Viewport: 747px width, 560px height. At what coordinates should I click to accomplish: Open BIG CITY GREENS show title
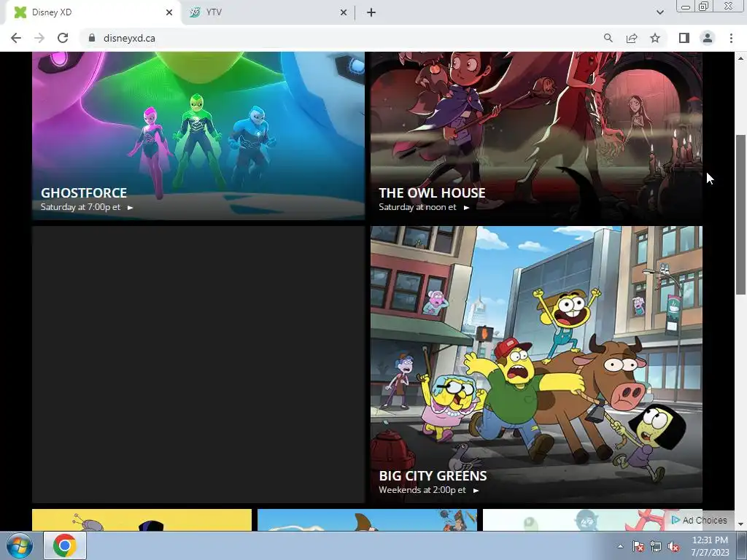pos(433,475)
